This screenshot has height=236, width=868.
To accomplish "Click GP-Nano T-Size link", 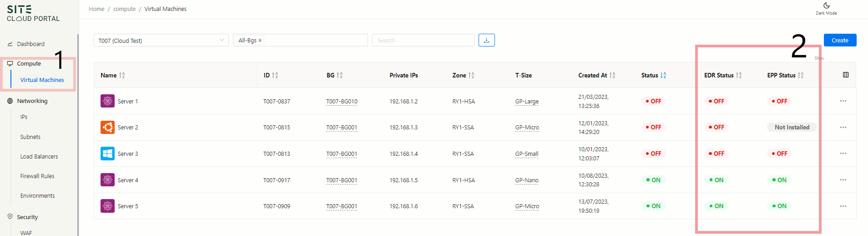I will pos(527,180).
